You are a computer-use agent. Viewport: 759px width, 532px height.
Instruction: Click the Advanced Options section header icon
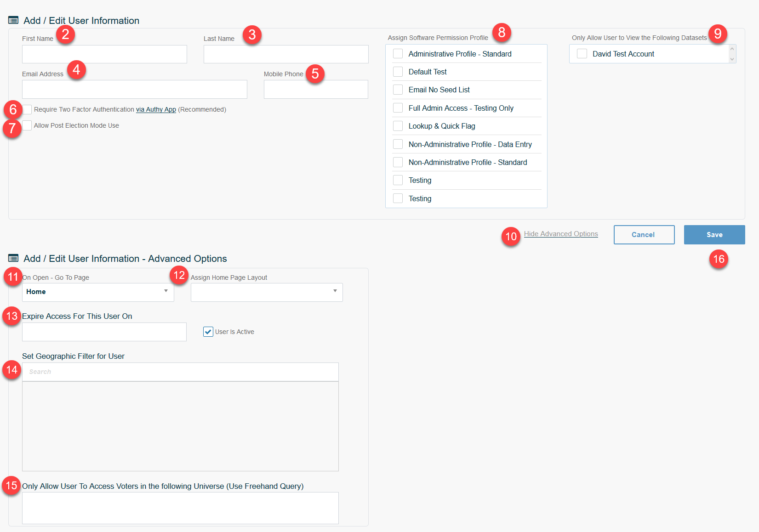(x=13, y=258)
